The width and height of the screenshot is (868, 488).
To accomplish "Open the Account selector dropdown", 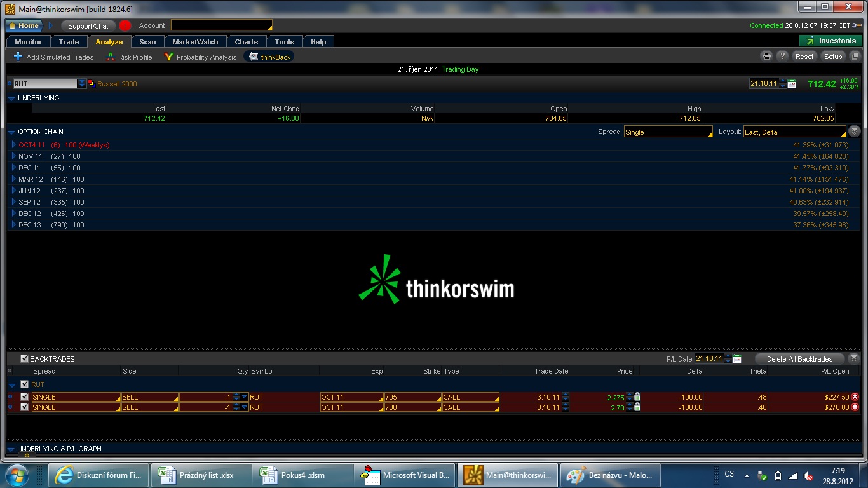I will pos(222,25).
